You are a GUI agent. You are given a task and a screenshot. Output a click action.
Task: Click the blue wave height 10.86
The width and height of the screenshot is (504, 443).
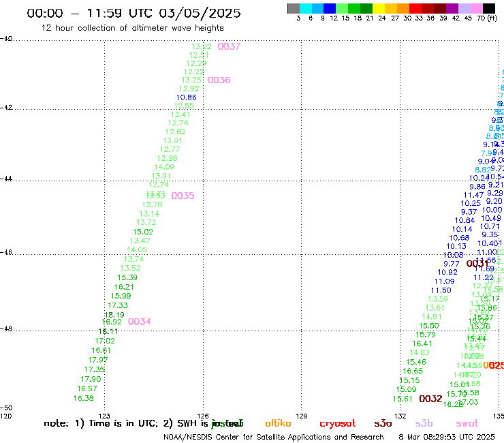click(x=187, y=97)
